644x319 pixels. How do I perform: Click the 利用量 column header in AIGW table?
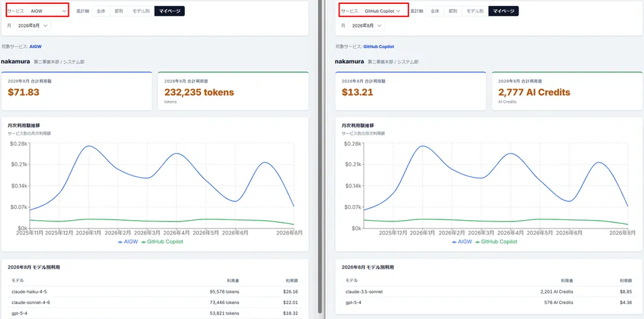click(233, 281)
